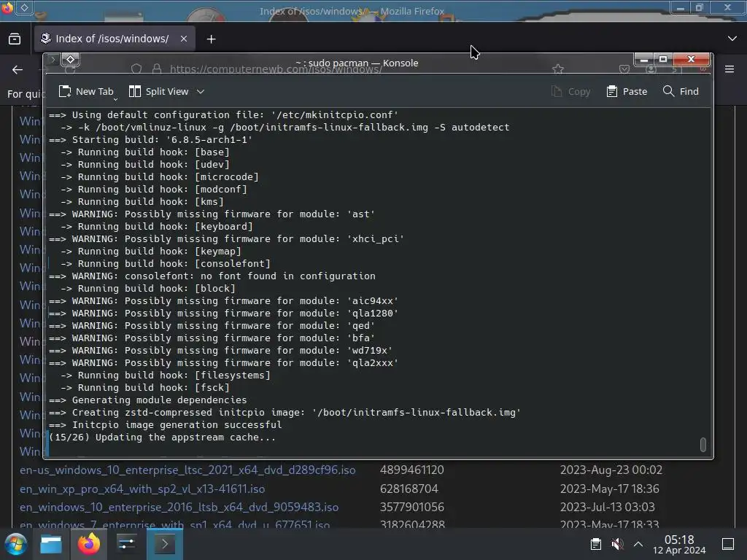Click the lock site-info icon in URL bar

pyautogui.click(x=157, y=69)
